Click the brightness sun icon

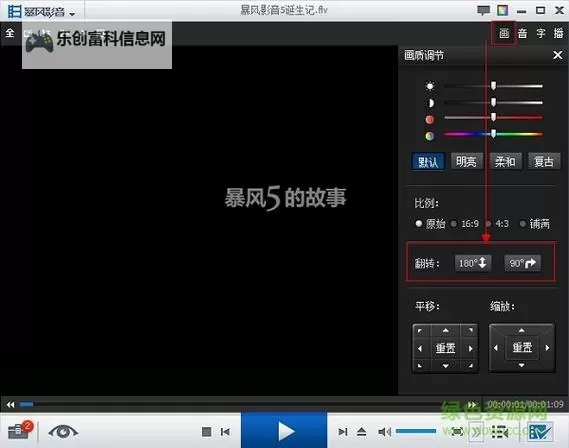click(430, 86)
